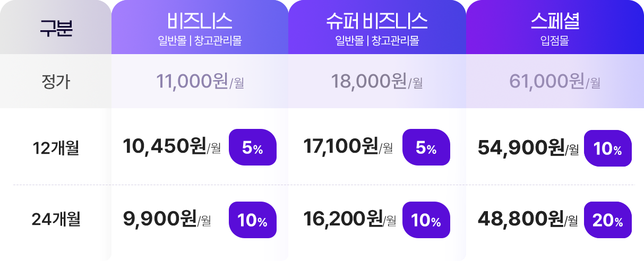This screenshot has height=261, width=644.
Task: Click the 20% discount badge
Action: pos(608,220)
